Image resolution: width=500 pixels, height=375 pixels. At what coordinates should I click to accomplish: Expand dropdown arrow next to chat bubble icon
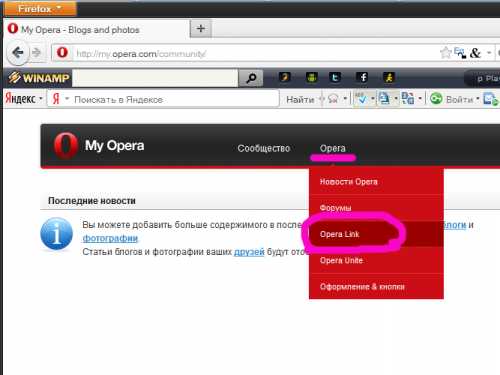345,99
